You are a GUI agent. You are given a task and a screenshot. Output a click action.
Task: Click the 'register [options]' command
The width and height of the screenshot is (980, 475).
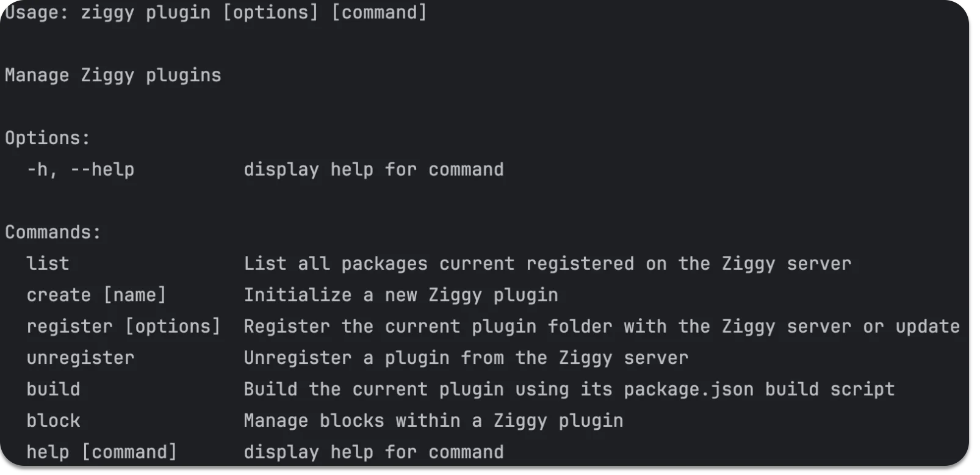[123, 327]
